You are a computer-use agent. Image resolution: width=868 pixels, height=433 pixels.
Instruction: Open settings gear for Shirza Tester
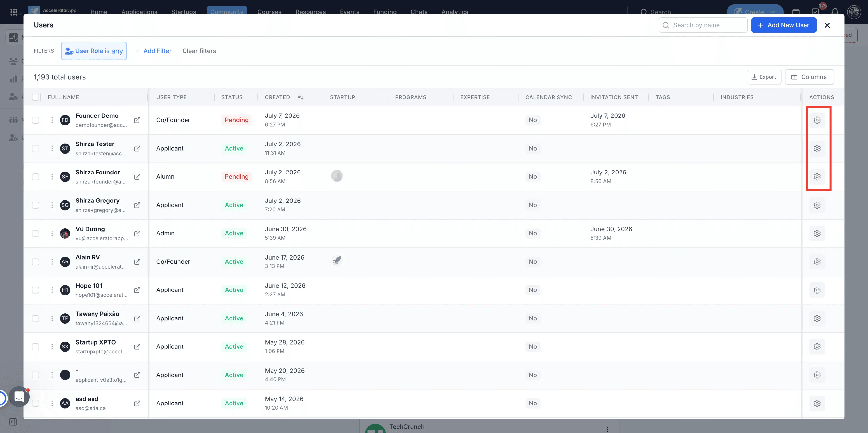pos(817,148)
